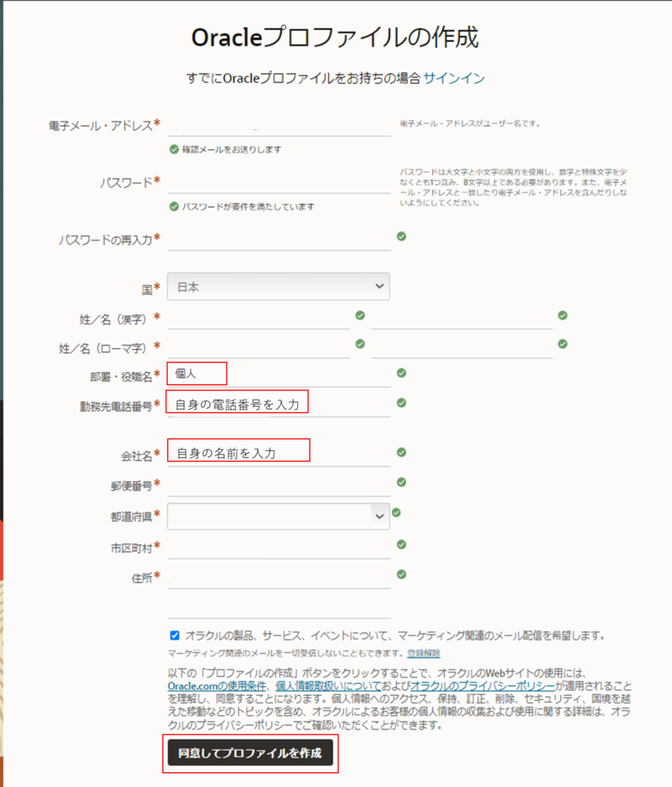Open the 国 dropdown showing 日本
The width and height of the screenshot is (672, 787).
pyautogui.click(x=278, y=286)
